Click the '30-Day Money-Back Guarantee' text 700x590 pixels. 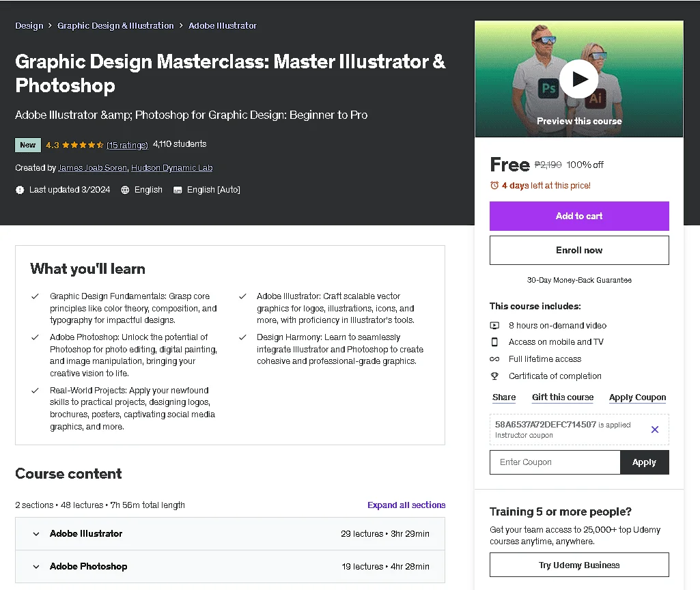point(579,280)
